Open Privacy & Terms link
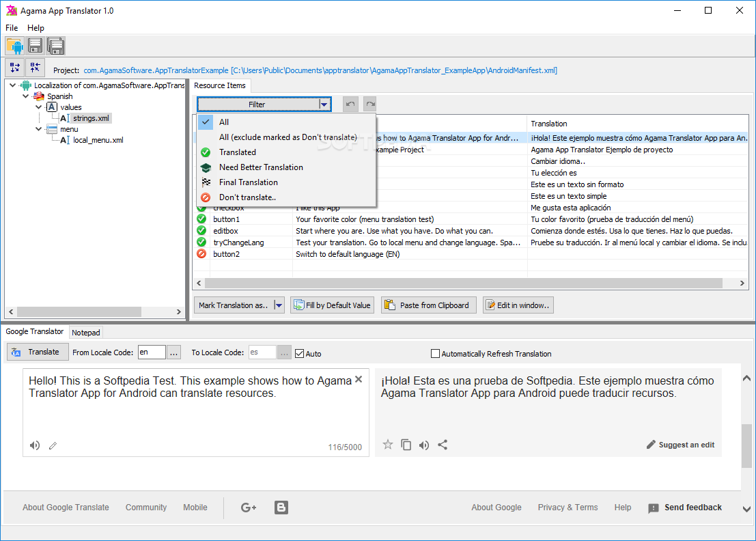The height and width of the screenshot is (541, 756). [x=568, y=508]
